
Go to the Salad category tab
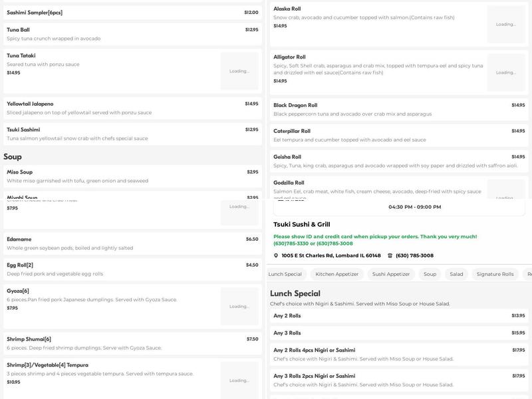tap(456, 274)
